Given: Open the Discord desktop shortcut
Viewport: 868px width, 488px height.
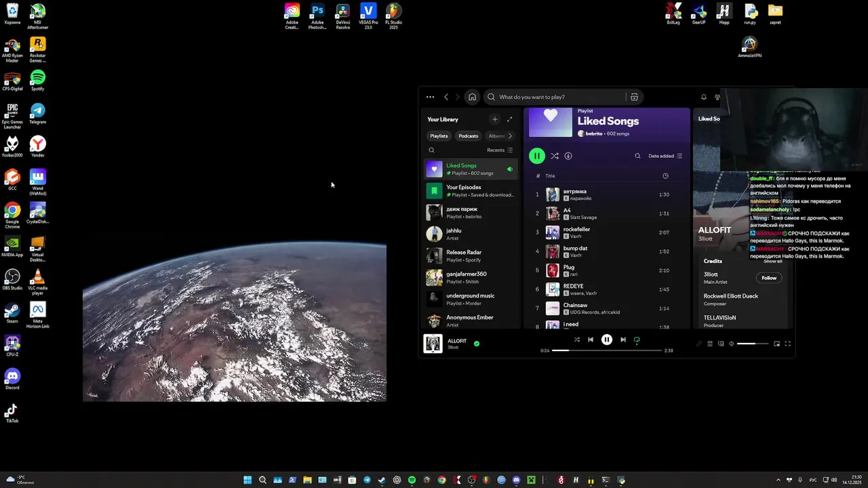Looking at the screenshot, I should tap(12, 379).
